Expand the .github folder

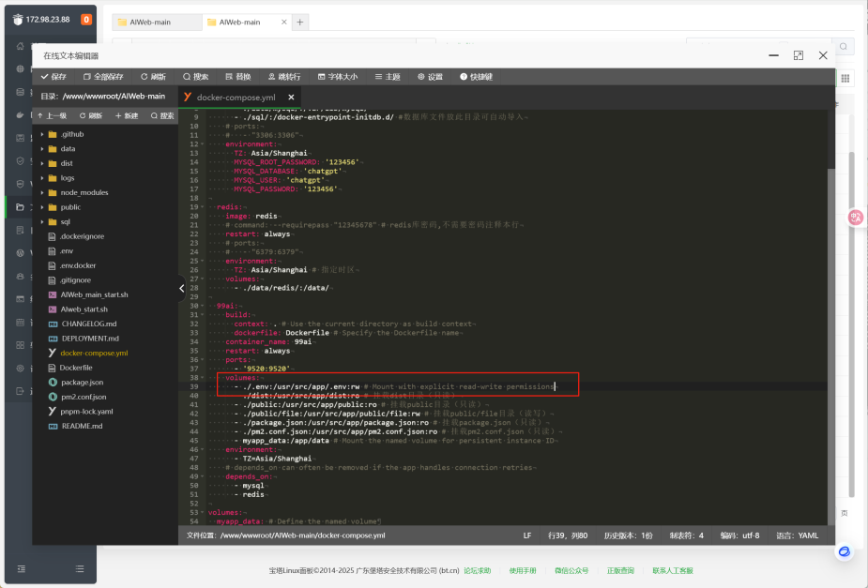[42, 134]
